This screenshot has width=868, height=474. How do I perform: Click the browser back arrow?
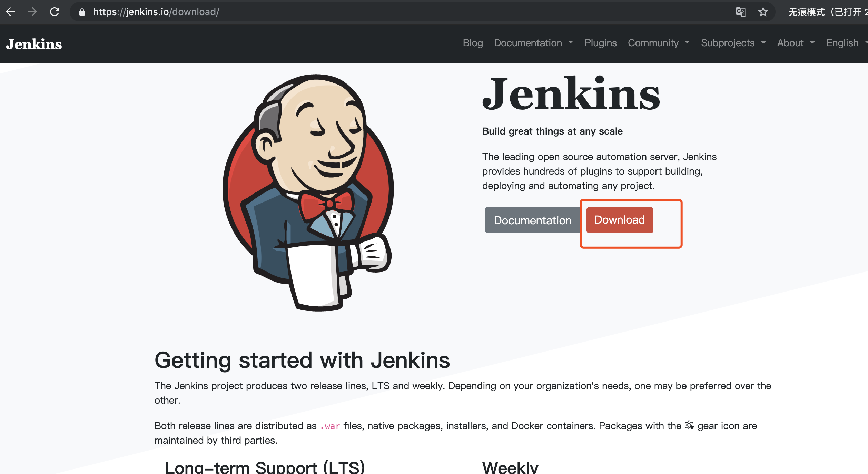[10, 12]
